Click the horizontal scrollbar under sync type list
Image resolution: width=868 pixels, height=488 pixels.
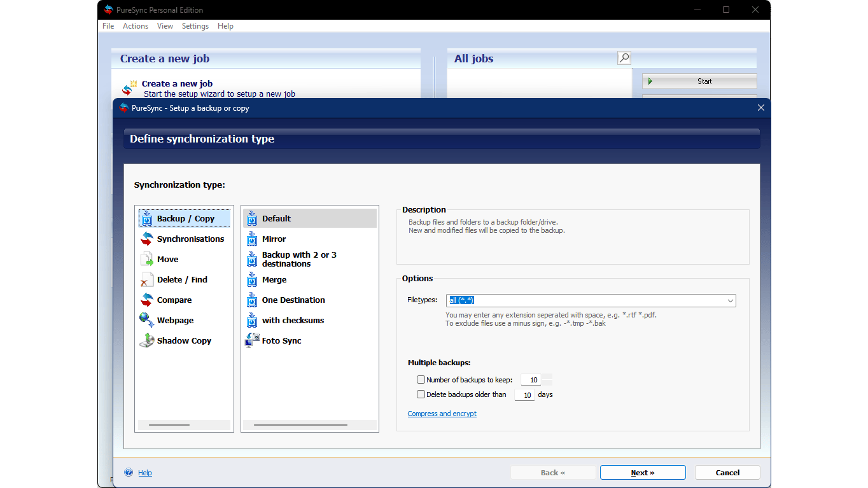169,425
